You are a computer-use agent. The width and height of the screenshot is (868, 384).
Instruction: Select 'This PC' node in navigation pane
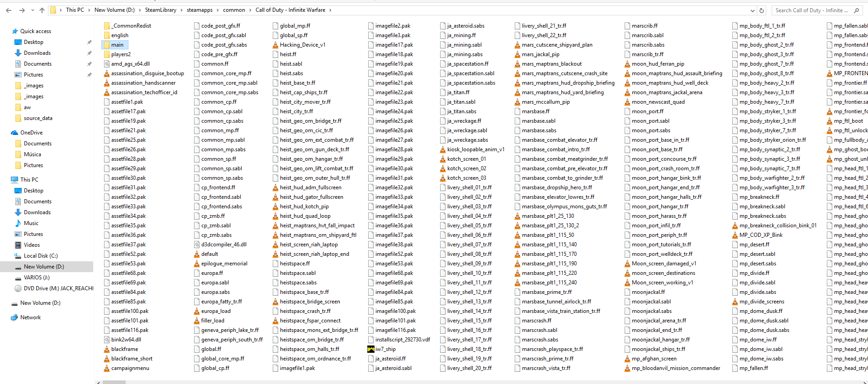(x=29, y=180)
